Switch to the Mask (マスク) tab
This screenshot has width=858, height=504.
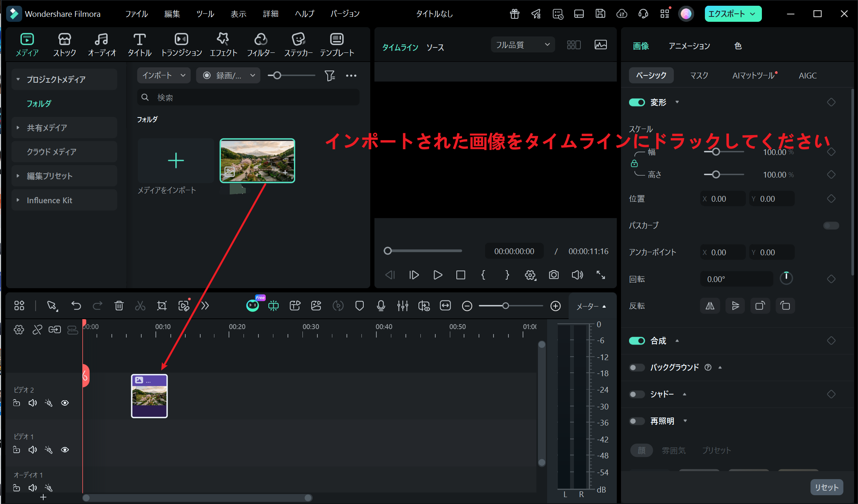click(699, 75)
